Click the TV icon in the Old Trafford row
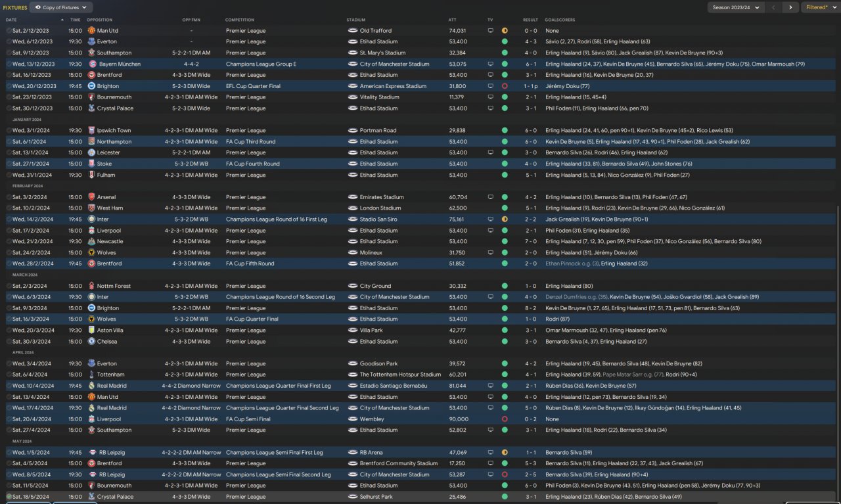Viewport: 841px width, 504px height. (x=490, y=31)
